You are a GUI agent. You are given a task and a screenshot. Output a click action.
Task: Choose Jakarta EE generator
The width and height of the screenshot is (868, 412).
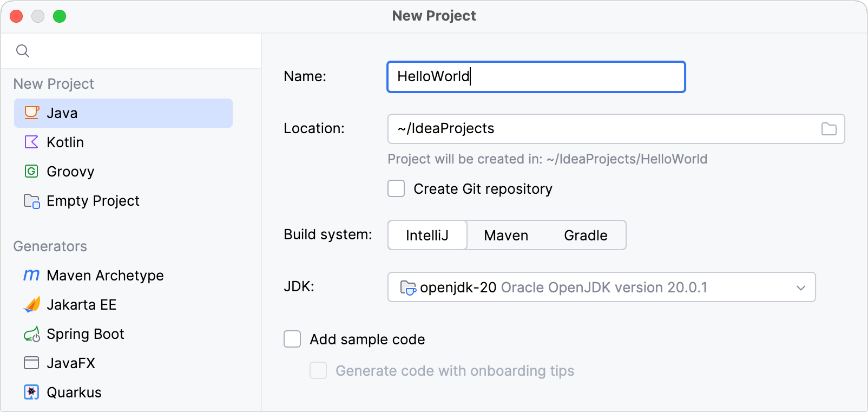point(123,305)
